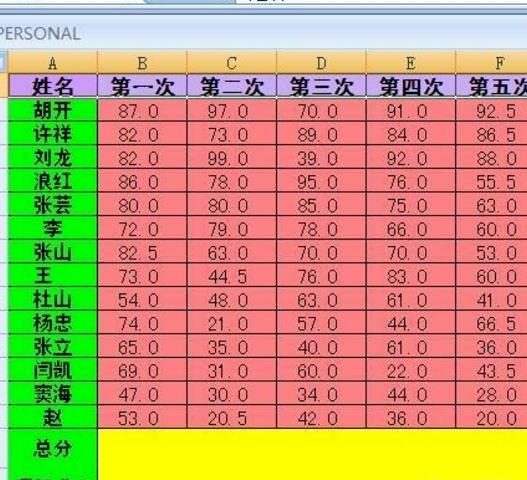Select 胡开's 第二次 score 97.0
This screenshot has height=480, width=527.
point(232,110)
